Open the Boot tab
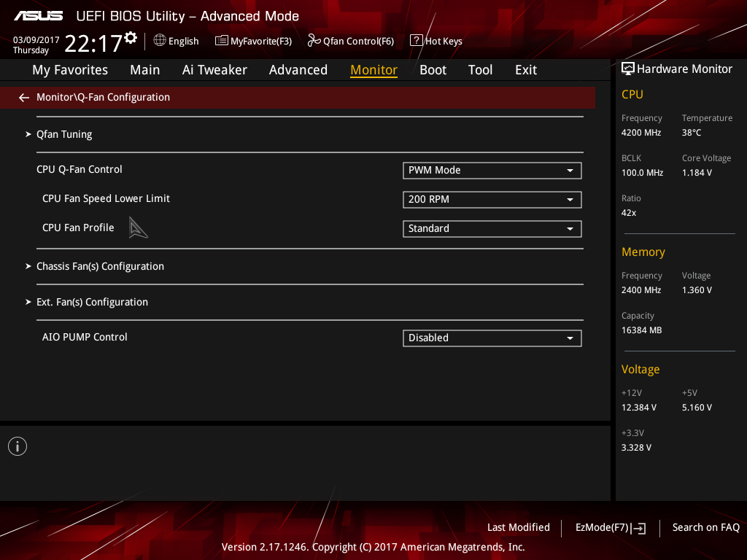This screenshot has width=747, height=560. [433, 70]
